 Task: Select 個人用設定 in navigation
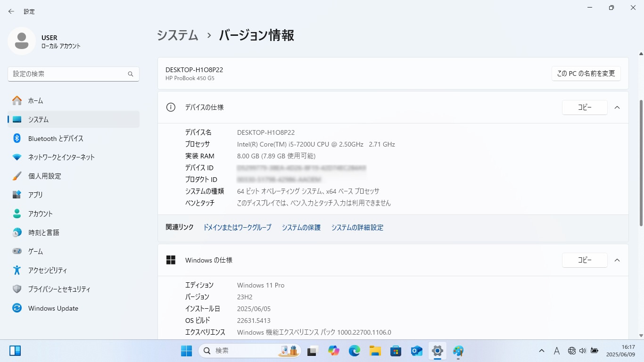click(74, 176)
